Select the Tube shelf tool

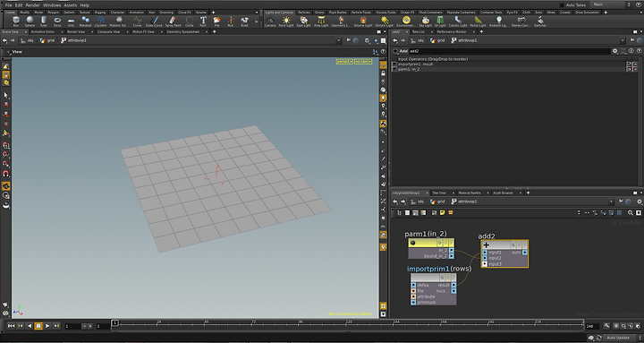tap(43, 21)
